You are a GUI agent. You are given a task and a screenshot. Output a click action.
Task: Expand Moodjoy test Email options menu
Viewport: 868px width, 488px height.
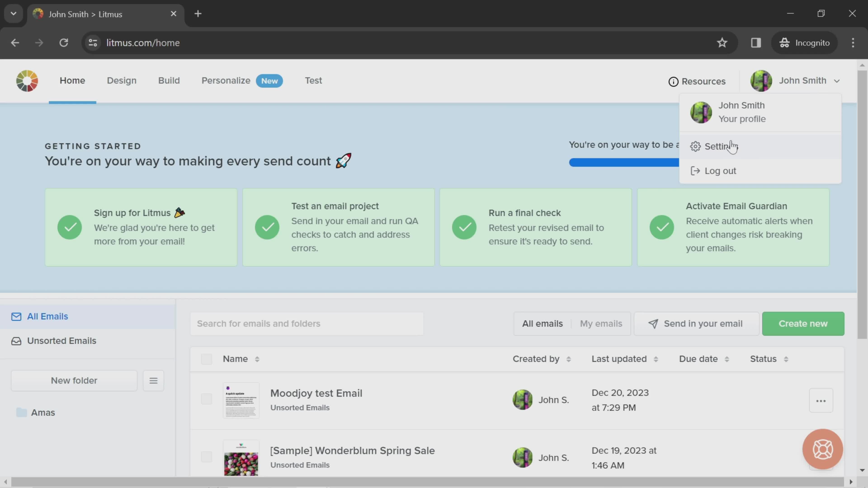coord(821,400)
